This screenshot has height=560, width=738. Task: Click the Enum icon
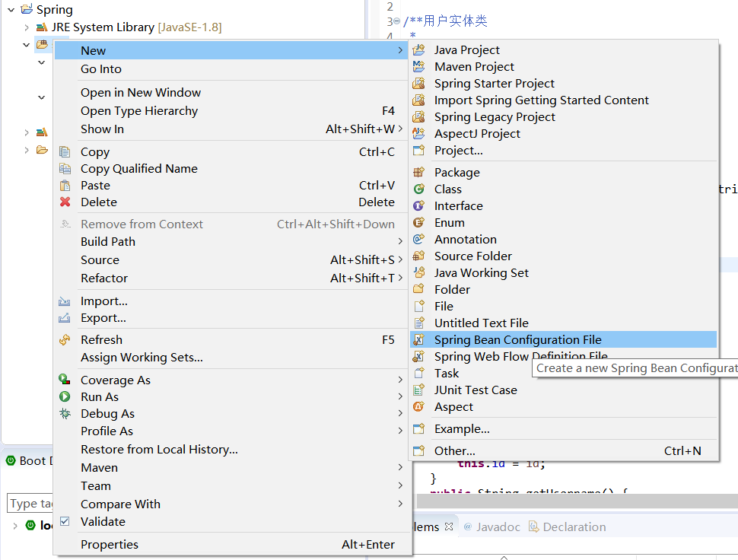coord(418,223)
